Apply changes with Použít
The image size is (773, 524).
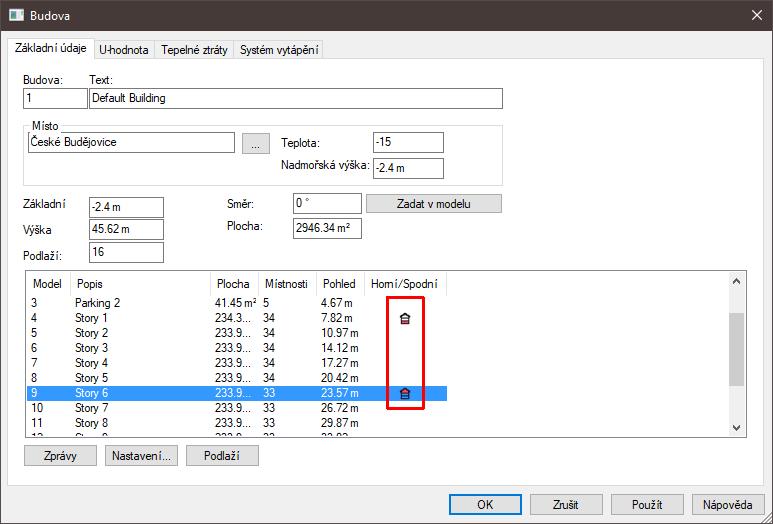647,505
